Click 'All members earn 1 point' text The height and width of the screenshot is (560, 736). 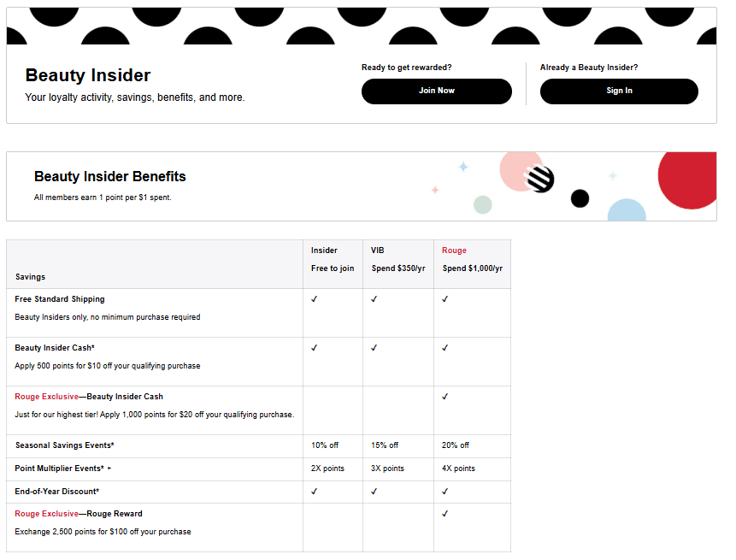(103, 197)
